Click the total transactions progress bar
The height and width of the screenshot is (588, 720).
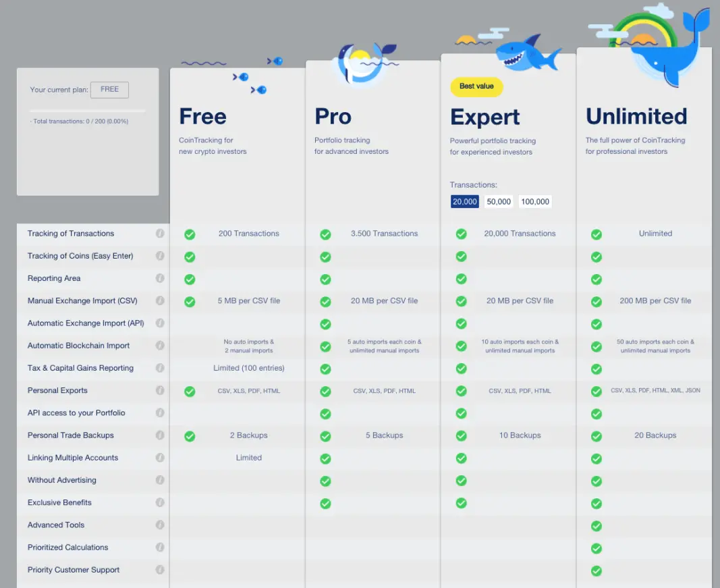pyautogui.click(x=88, y=111)
